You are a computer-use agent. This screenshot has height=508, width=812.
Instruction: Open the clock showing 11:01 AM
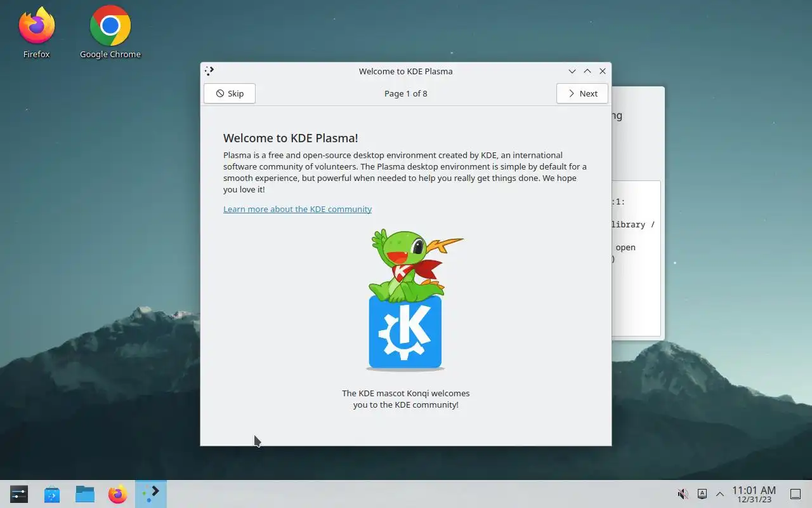(754, 494)
